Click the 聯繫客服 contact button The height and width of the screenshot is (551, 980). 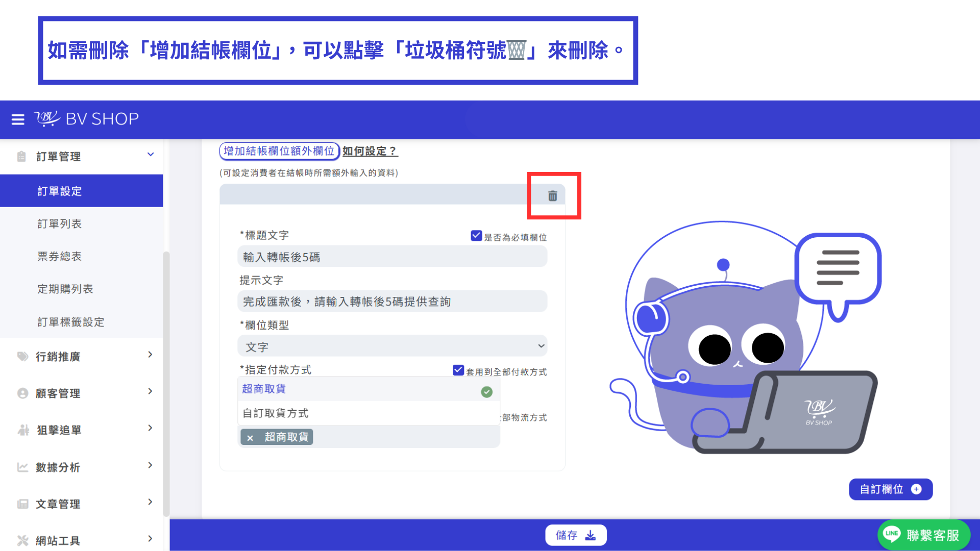[x=924, y=535]
